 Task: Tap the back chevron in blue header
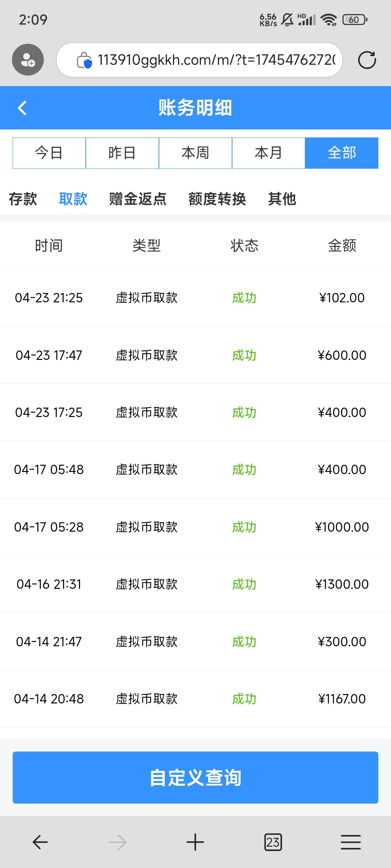[x=22, y=108]
